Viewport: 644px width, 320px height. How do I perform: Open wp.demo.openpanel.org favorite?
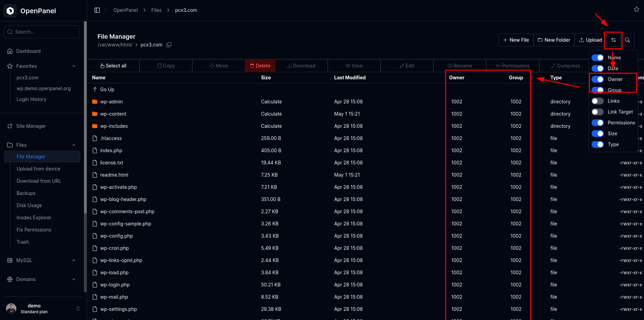point(44,88)
